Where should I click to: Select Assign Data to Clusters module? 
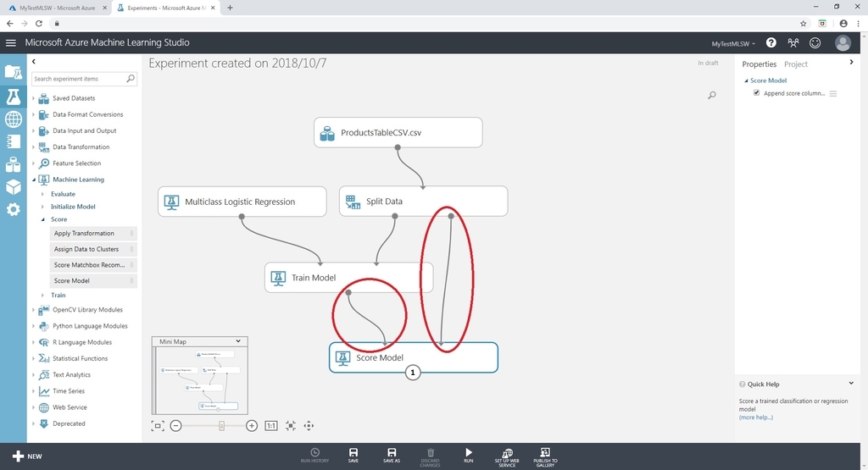pos(93,249)
